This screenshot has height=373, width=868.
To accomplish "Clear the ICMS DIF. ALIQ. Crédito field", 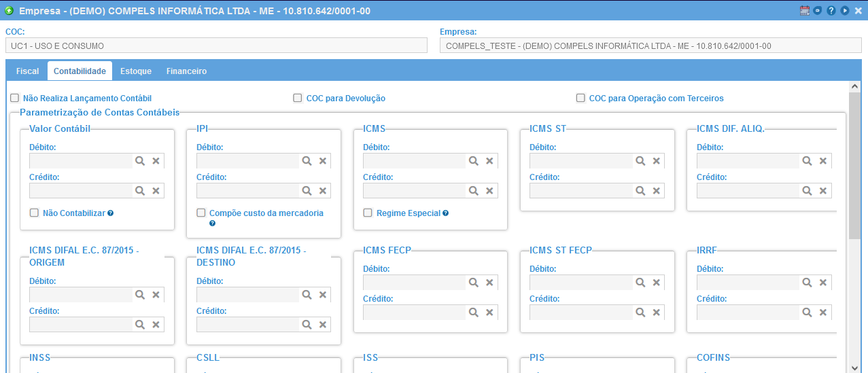I will (823, 191).
